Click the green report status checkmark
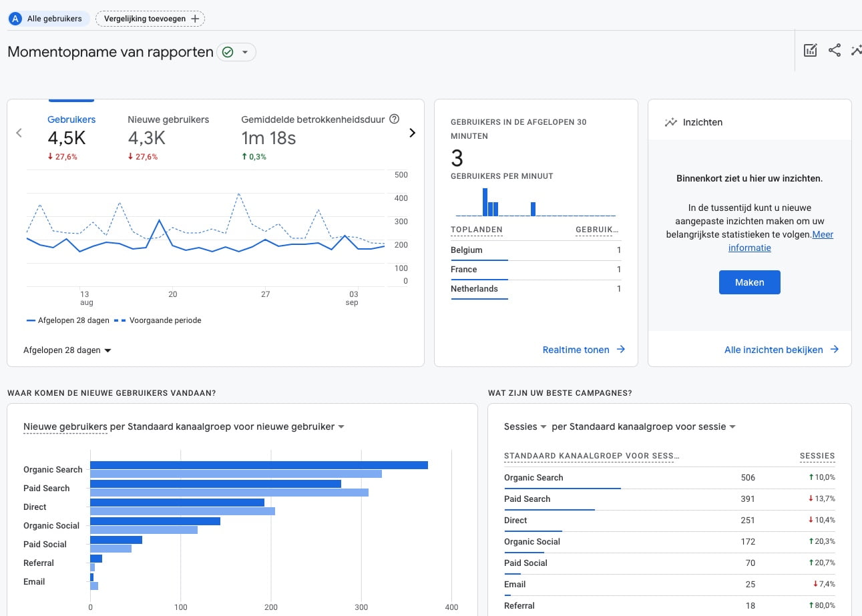Viewport: 862px width, 616px height. [x=228, y=52]
